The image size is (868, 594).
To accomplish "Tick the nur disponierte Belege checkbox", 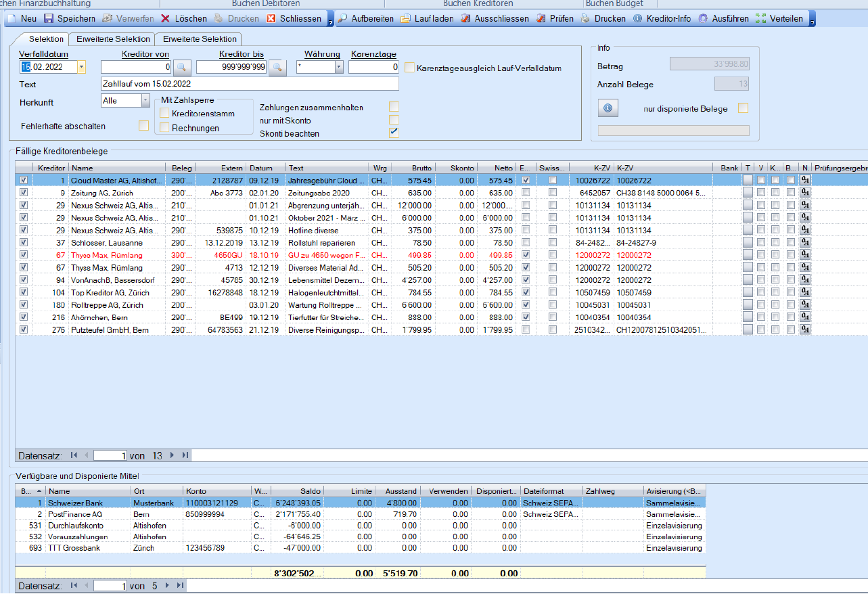I will click(x=744, y=108).
